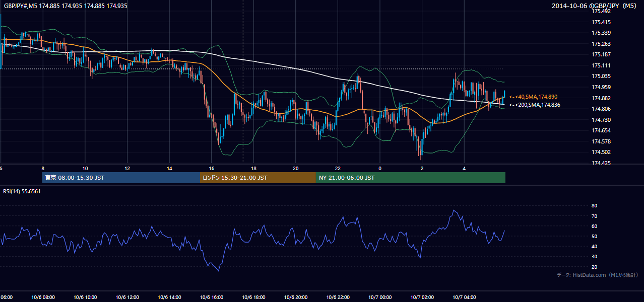
Task: Click the <-<200,SMA,174.836 label
Action: pos(535,105)
